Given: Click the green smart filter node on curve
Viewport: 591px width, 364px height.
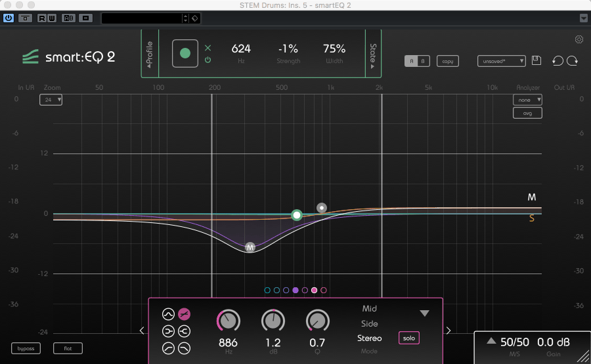Looking at the screenshot, I should point(297,215).
